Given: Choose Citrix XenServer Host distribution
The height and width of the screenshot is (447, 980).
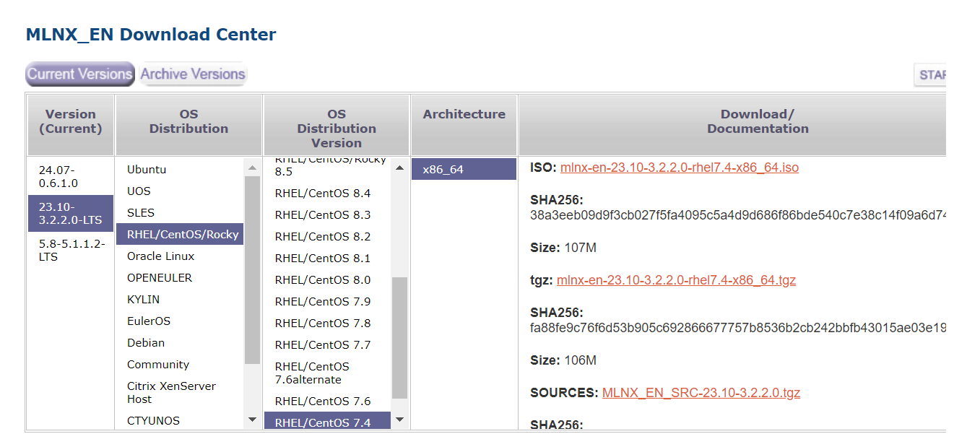Looking at the screenshot, I should click(x=180, y=392).
